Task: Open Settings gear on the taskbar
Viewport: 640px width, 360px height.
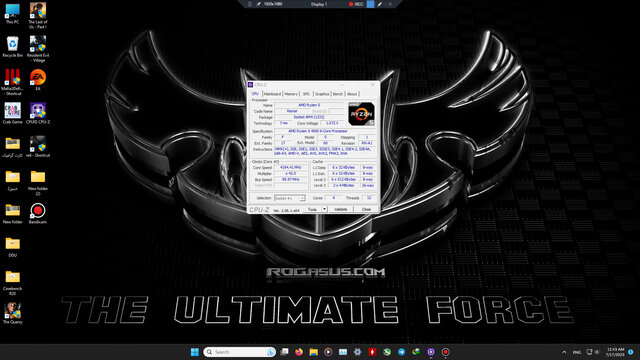Action: coord(358,352)
